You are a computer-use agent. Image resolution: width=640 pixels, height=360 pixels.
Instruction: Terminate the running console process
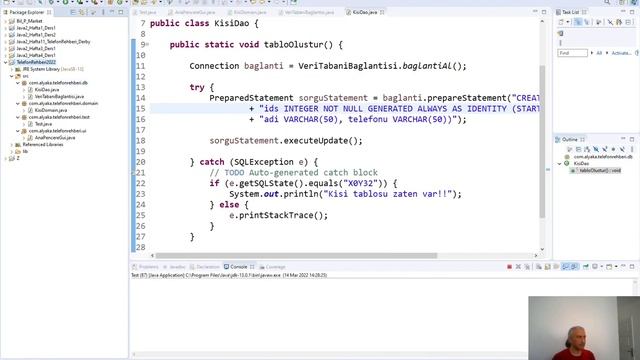pos(509,267)
